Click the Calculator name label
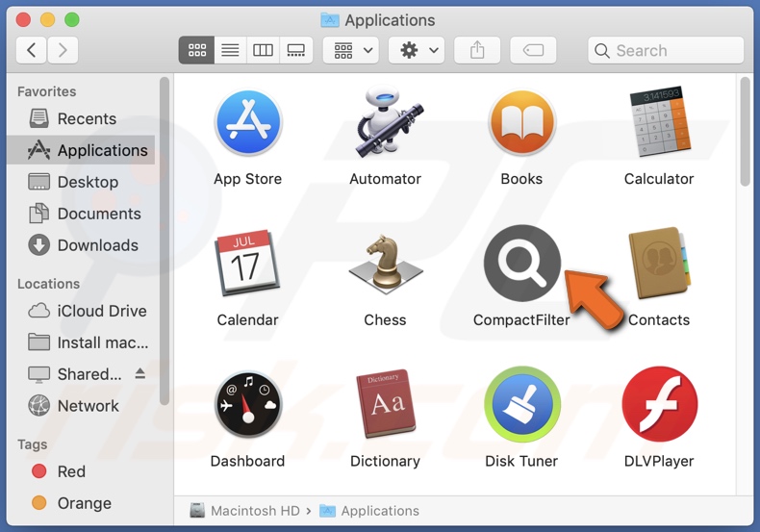Image resolution: width=760 pixels, height=532 pixels. 659,179
